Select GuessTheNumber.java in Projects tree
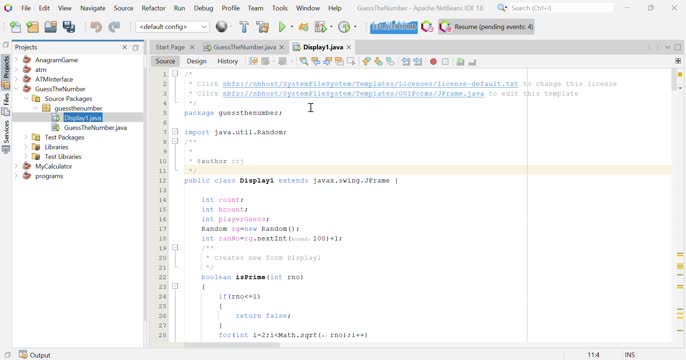Image resolution: width=686 pixels, height=360 pixels. [x=95, y=128]
